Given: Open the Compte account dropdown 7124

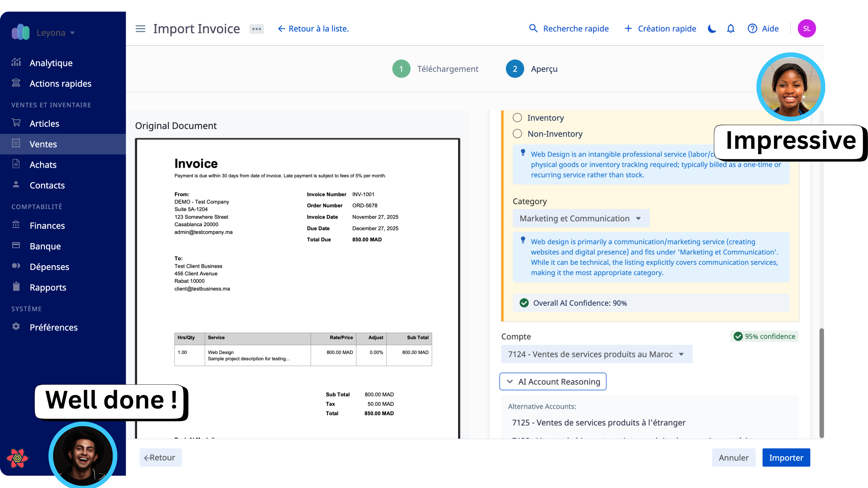Looking at the screenshot, I should (596, 354).
